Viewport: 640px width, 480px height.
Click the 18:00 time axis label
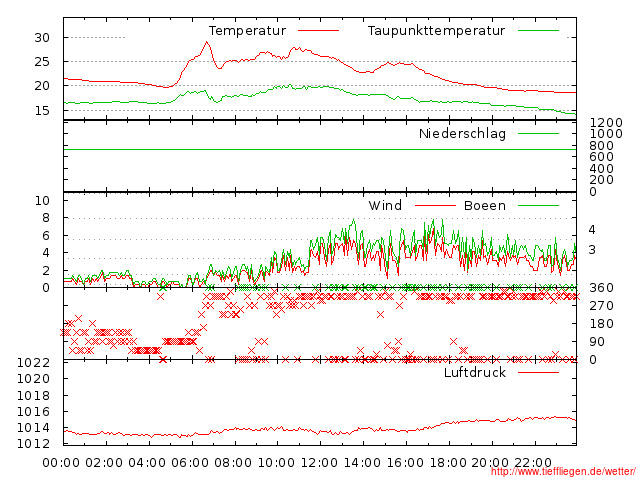click(x=448, y=463)
